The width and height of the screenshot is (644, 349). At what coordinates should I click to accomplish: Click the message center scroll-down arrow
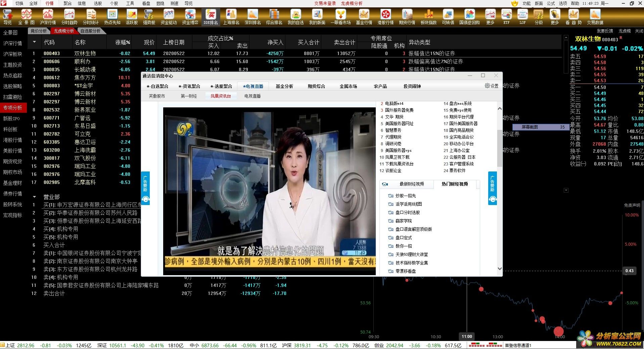coord(500,269)
